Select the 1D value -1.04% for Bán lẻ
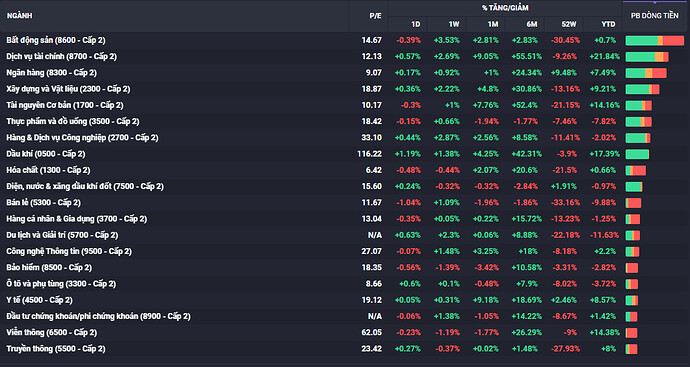Image resolution: width=690 pixels, height=367 pixels. [x=408, y=203]
